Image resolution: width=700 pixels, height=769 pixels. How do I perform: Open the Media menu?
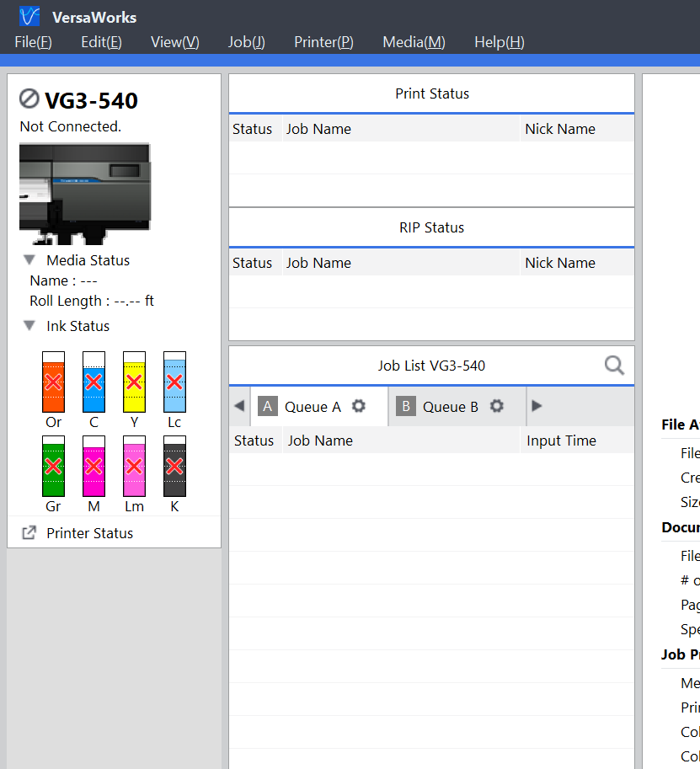pos(414,42)
